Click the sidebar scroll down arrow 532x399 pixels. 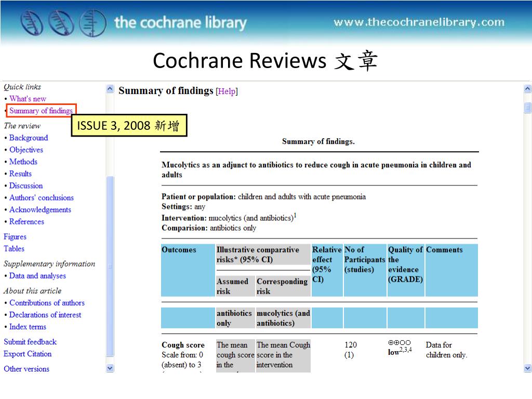(x=110, y=368)
